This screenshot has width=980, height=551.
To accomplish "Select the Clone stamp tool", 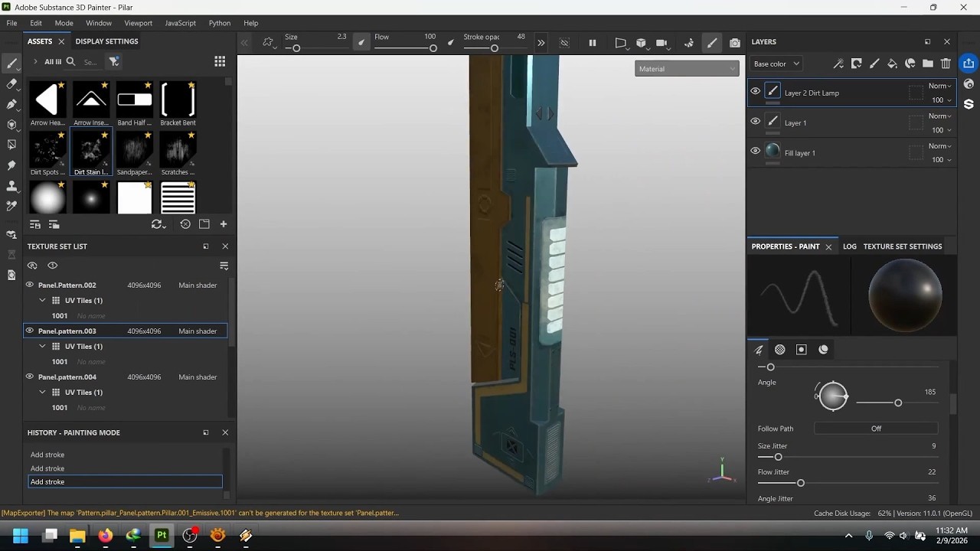I will 11,186.
